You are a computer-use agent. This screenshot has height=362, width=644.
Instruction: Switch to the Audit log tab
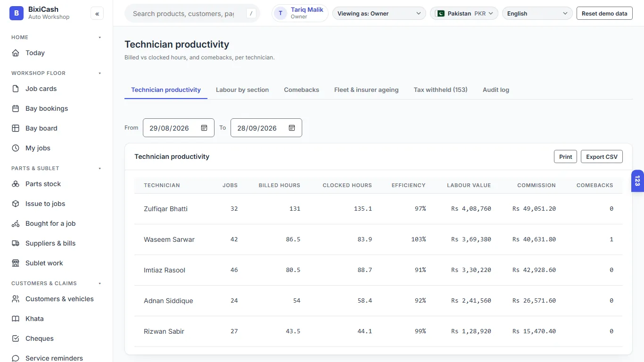[x=496, y=90]
